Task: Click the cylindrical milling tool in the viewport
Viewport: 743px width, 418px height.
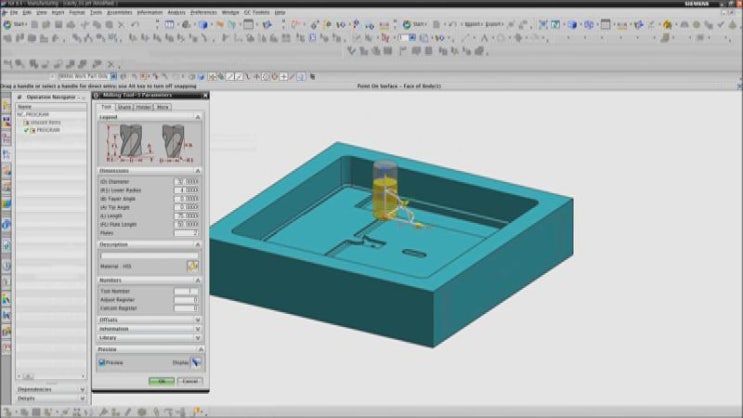Action: click(x=384, y=187)
